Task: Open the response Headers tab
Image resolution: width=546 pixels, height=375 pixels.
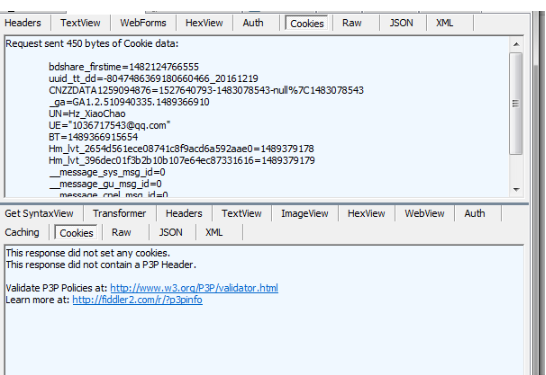Action: pyautogui.click(x=184, y=213)
